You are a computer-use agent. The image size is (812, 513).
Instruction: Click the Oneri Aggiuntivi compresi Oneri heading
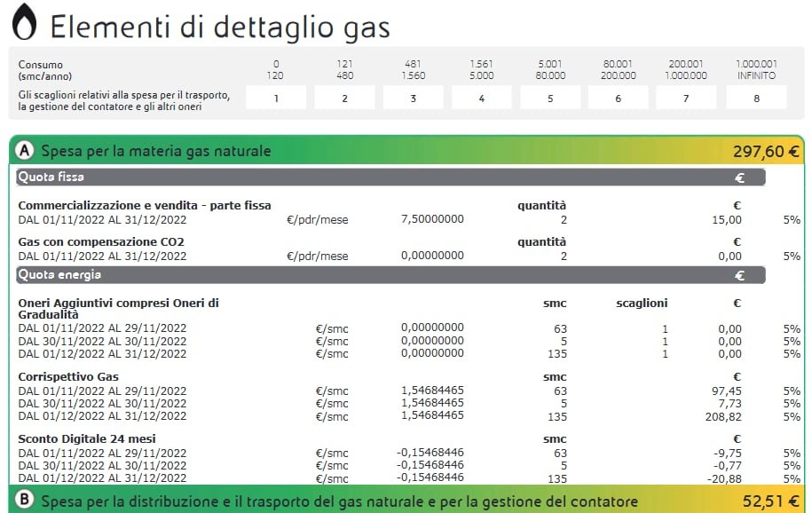pos(118,303)
